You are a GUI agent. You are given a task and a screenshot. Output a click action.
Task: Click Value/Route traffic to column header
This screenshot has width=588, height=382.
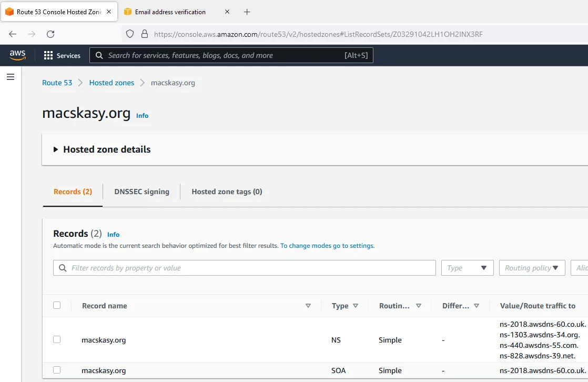pos(538,306)
